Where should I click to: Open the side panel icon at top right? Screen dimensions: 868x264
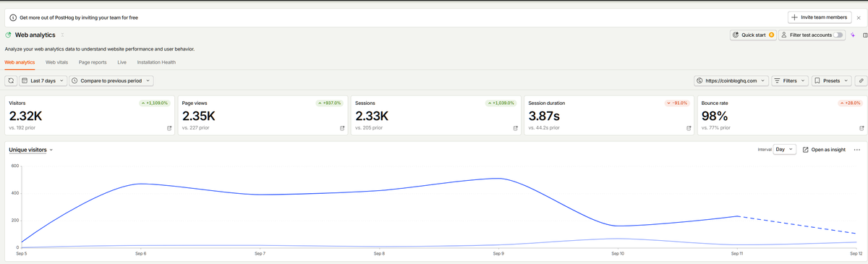pyautogui.click(x=865, y=35)
